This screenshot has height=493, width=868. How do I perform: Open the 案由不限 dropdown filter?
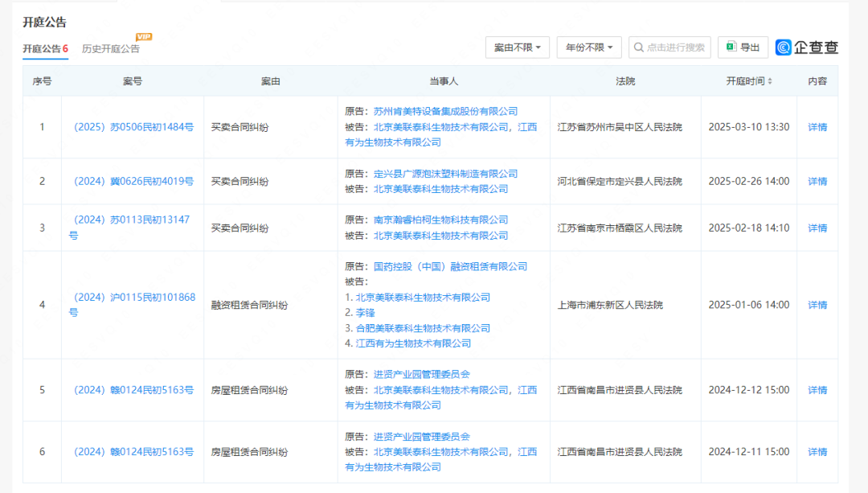point(517,47)
